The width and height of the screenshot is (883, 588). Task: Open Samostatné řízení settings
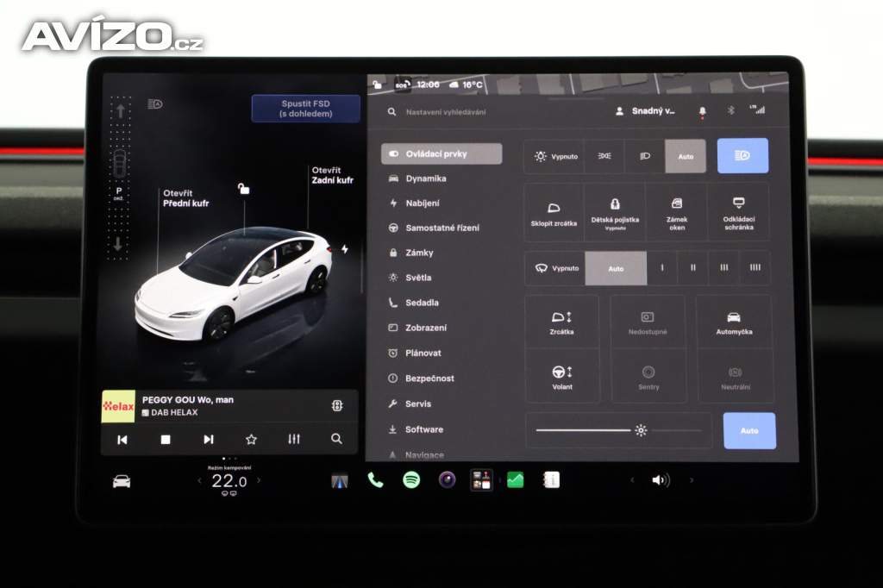[x=441, y=228]
